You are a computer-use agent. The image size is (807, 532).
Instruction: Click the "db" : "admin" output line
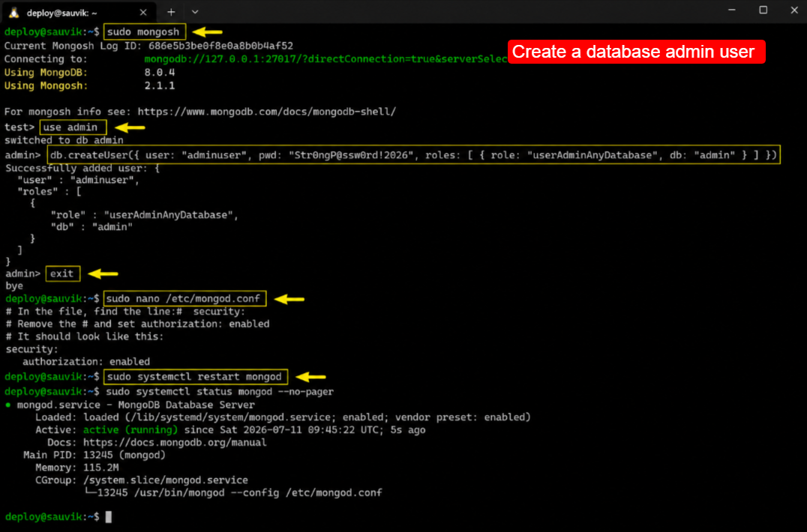(91, 227)
